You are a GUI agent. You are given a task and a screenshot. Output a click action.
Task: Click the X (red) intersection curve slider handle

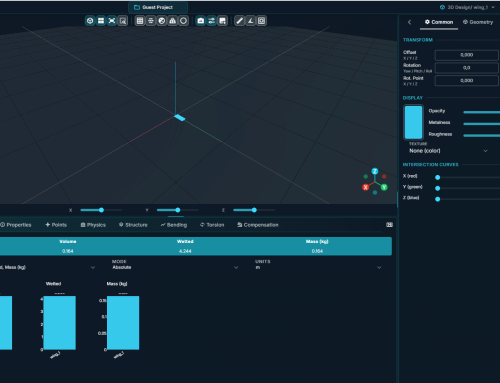(x=438, y=177)
